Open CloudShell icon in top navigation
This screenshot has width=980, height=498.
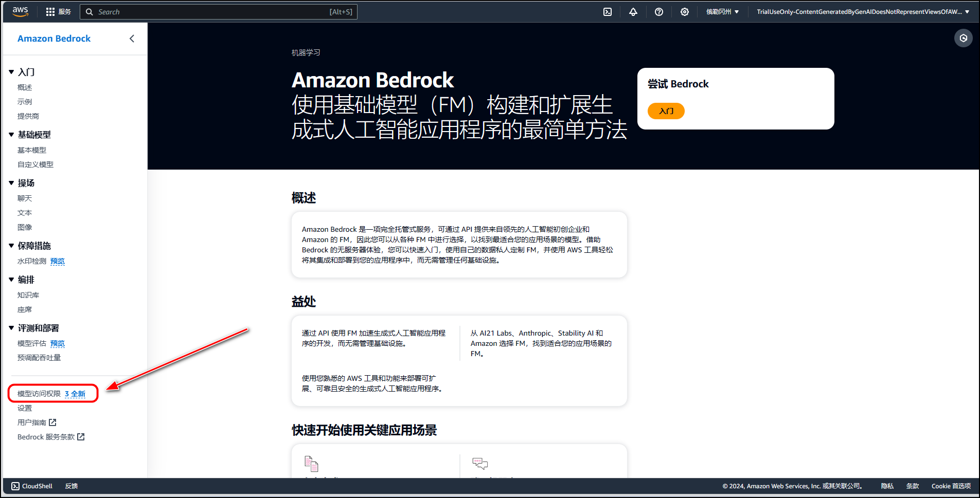[x=608, y=12]
